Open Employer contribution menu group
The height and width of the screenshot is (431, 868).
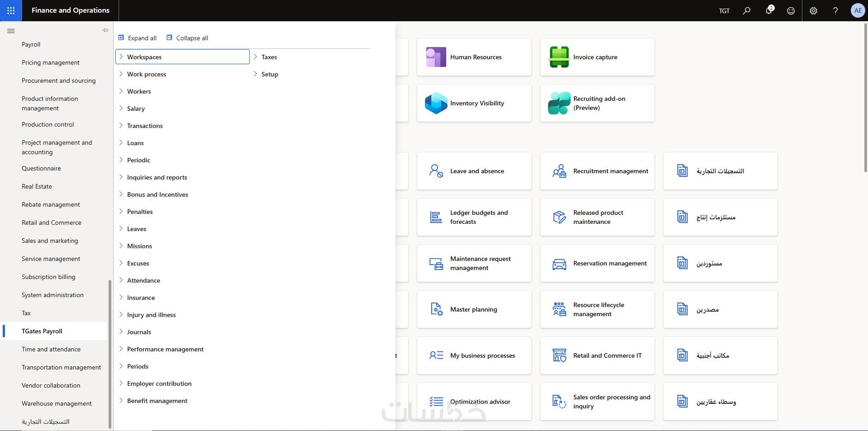click(x=182, y=384)
